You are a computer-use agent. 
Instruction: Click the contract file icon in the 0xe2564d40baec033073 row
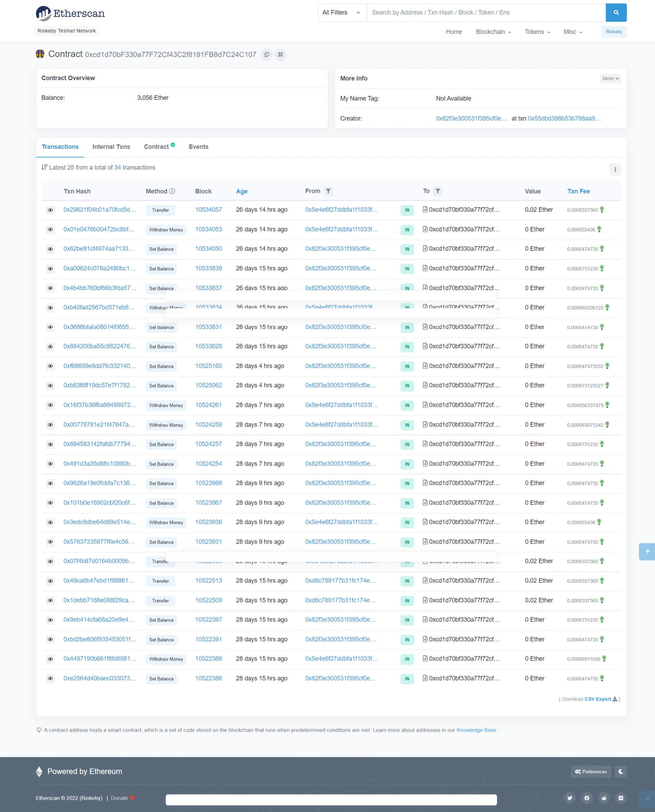[x=425, y=678]
